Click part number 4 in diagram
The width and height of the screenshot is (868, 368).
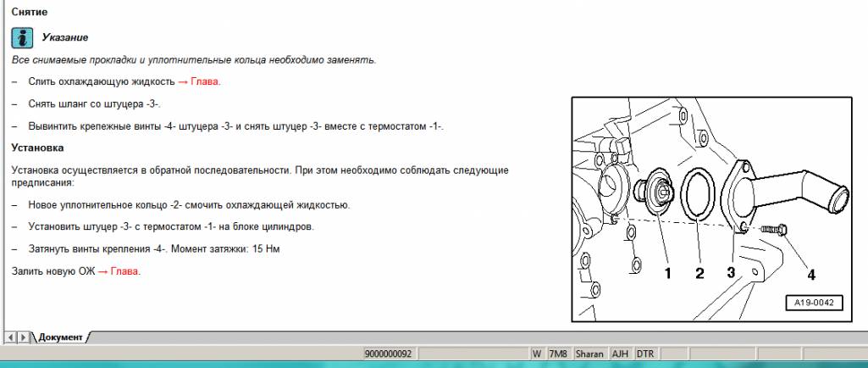(810, 273)
